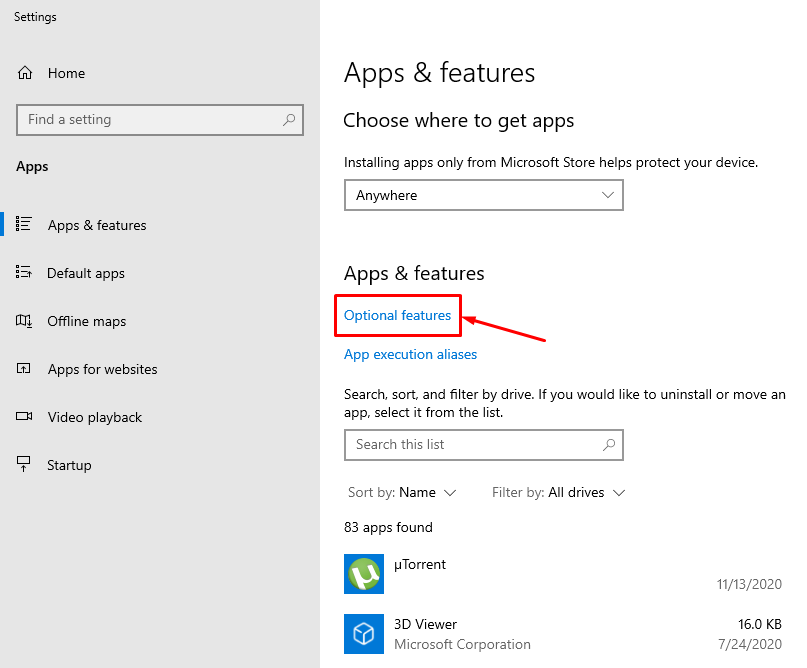This screenshot has height=668, width=807.
Task: Select 3D Viewer app entry
Action: point(563,634)
